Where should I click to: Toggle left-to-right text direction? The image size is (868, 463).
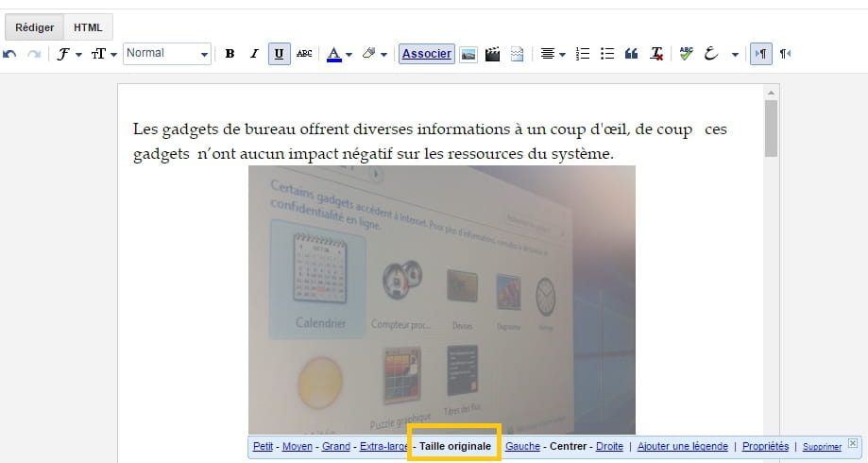[x=760, y=54]
